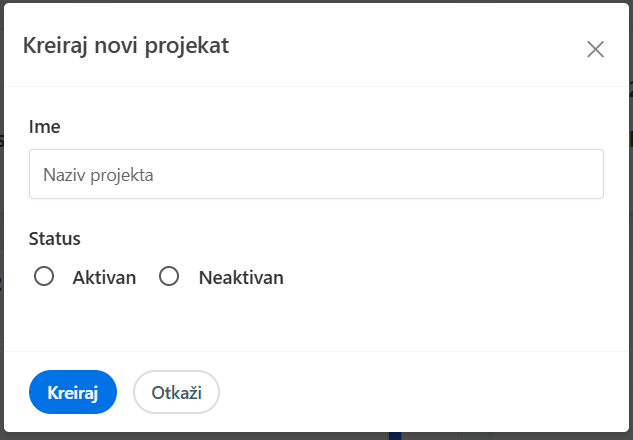Image resolution: width=633 pixels, height=440 pixels.
Task: Click the Ime field label
Action: pyautogui.click(x=45, y=127)
